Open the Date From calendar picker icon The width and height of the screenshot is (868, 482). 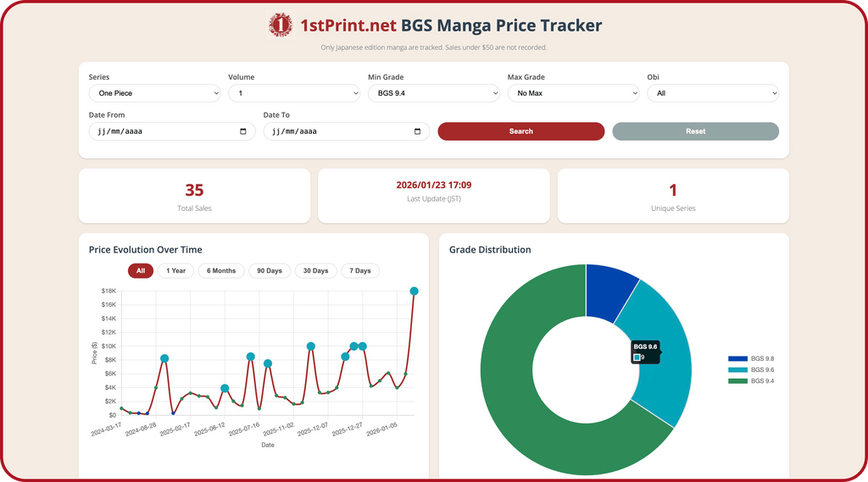tap(243, 131)
